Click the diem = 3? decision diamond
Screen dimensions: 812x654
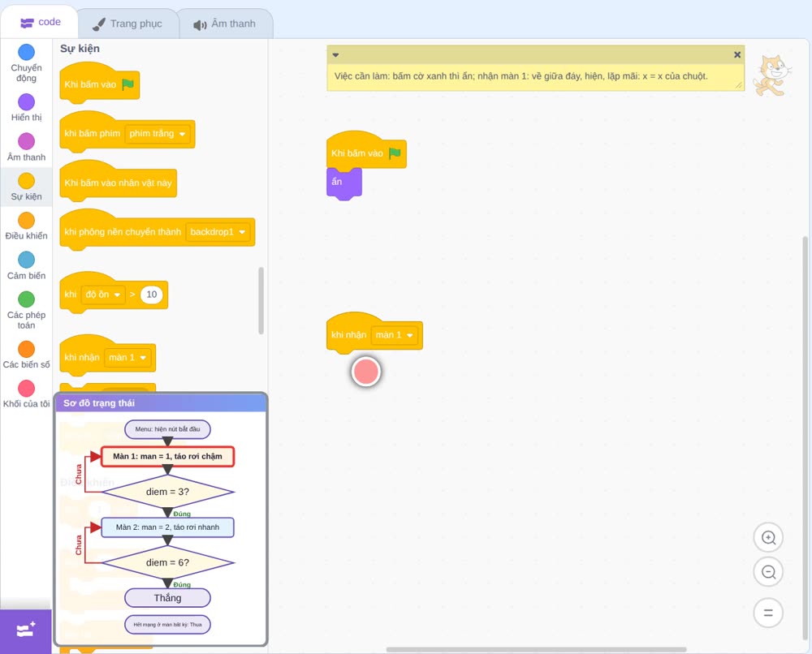(167, 492)
